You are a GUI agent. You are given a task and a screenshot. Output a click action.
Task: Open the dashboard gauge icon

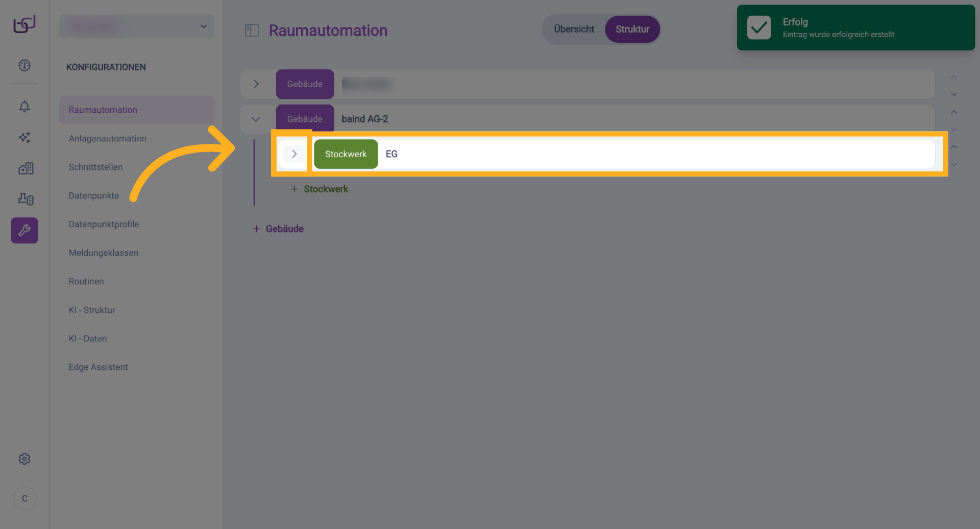point(24,65)
